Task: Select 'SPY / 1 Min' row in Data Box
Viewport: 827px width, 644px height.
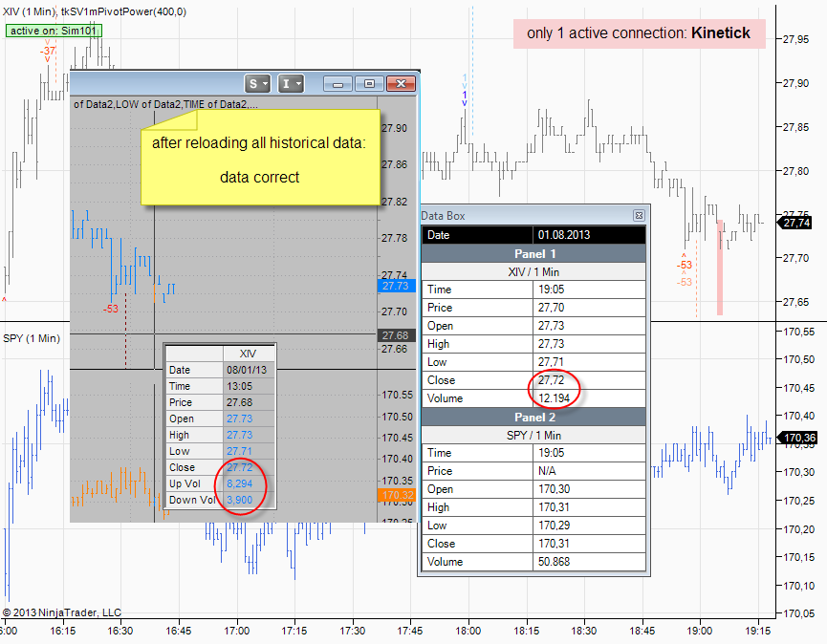Action: [x=533, y=436]
